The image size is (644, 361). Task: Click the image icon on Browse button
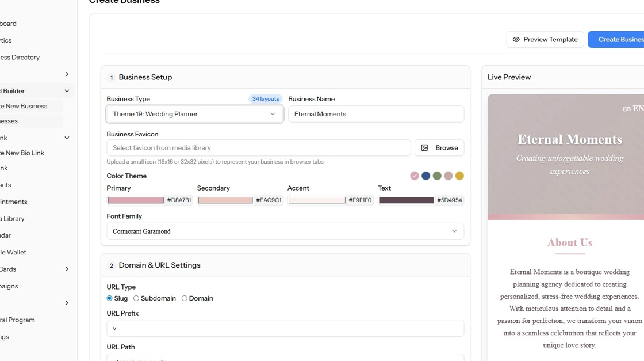pos(424,147)
